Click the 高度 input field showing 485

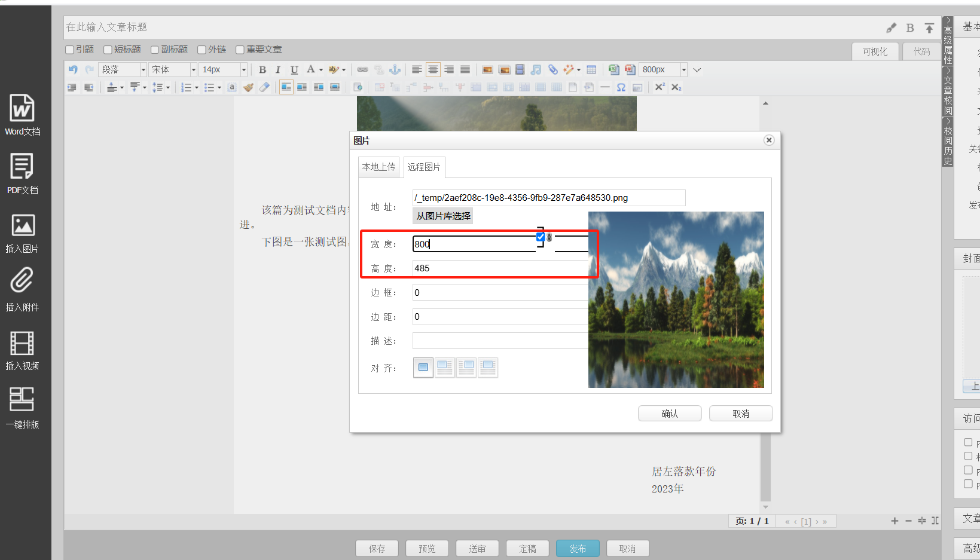500,268
